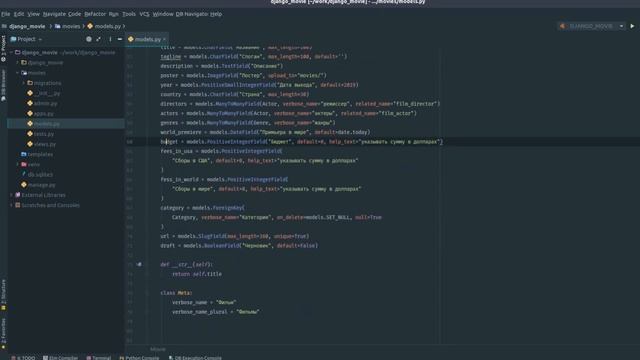This screenshot has height=360, width=640.
Task: Open the Terminal tool window
Action: coord(98,358)
